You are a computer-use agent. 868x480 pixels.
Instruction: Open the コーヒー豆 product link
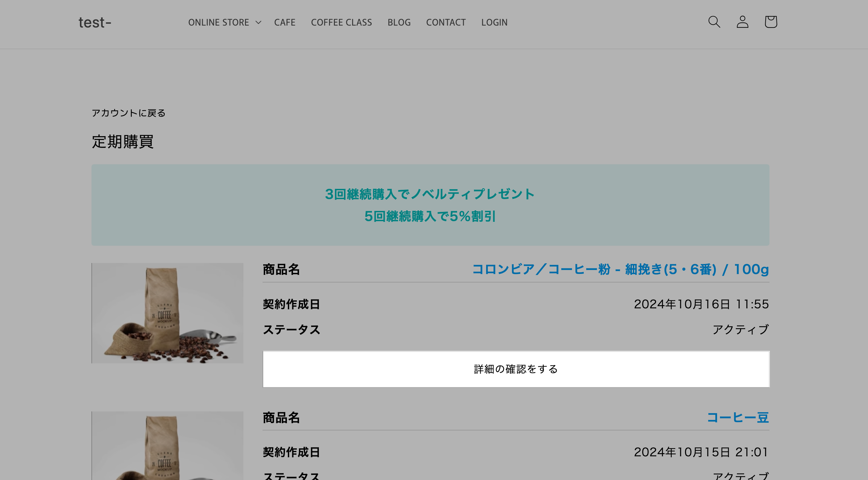pyautogui.click(x=738, y=417)
